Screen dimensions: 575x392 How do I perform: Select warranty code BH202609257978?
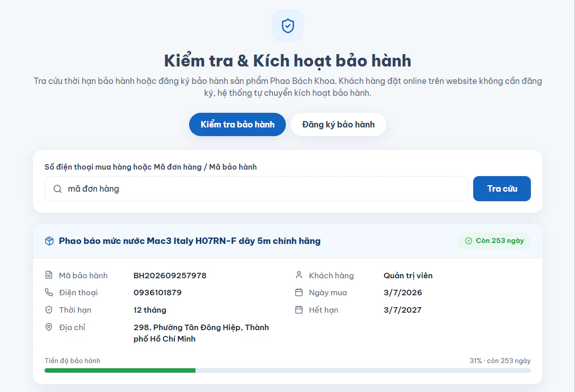(x=170, y=276)
